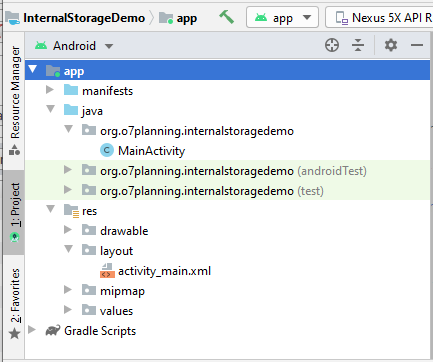Click the Gradle Scripts elephant icon
433x362 pixels.
(53, 331)
